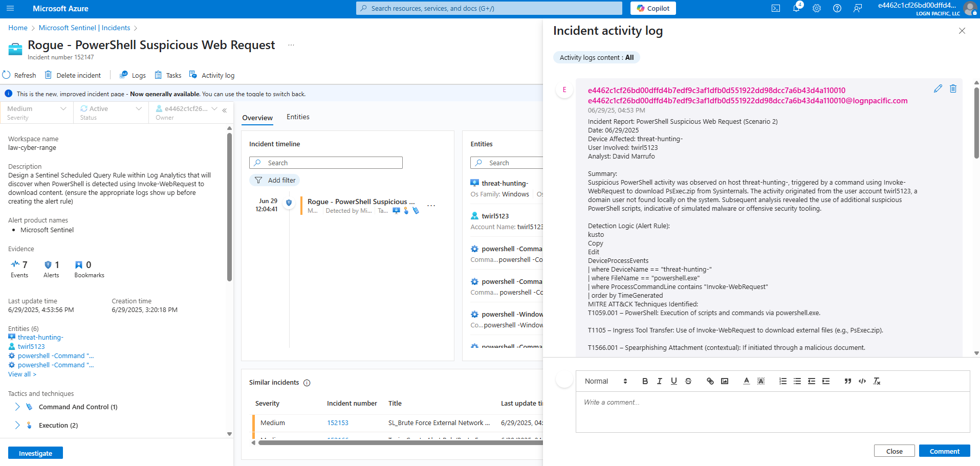Open the feedback icon in header
Screen dimensions: 980x466
pos(858,8)
